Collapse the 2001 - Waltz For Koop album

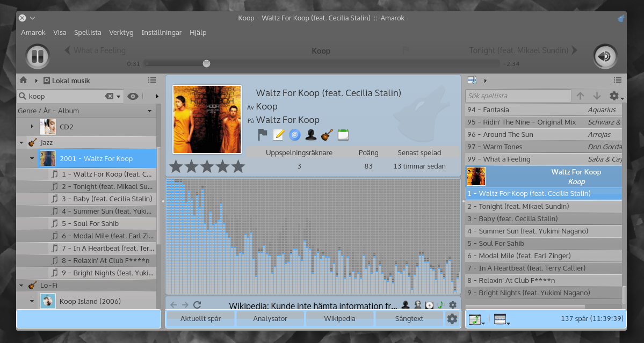click(32, 158)
